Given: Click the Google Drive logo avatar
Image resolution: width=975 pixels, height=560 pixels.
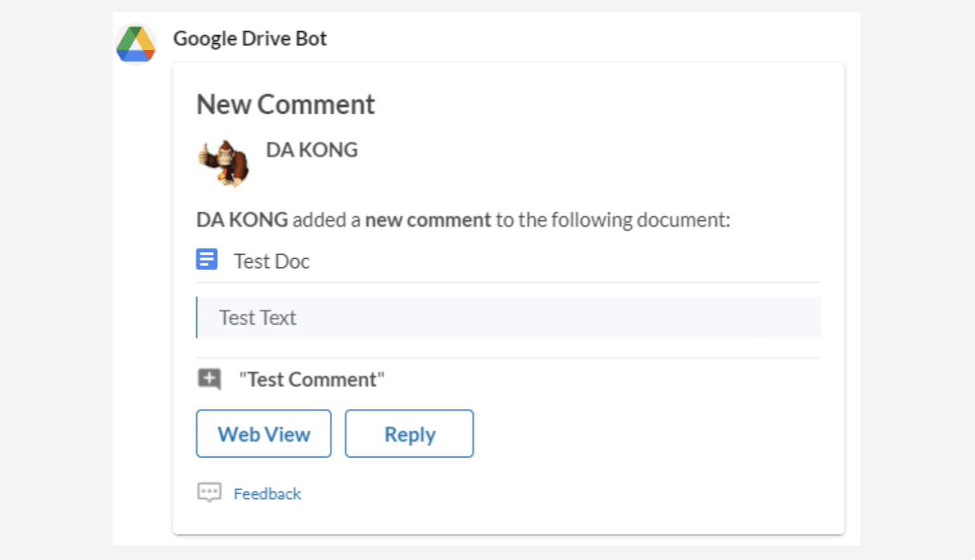Looking at the screenshot, I should (x=136, y=44).
